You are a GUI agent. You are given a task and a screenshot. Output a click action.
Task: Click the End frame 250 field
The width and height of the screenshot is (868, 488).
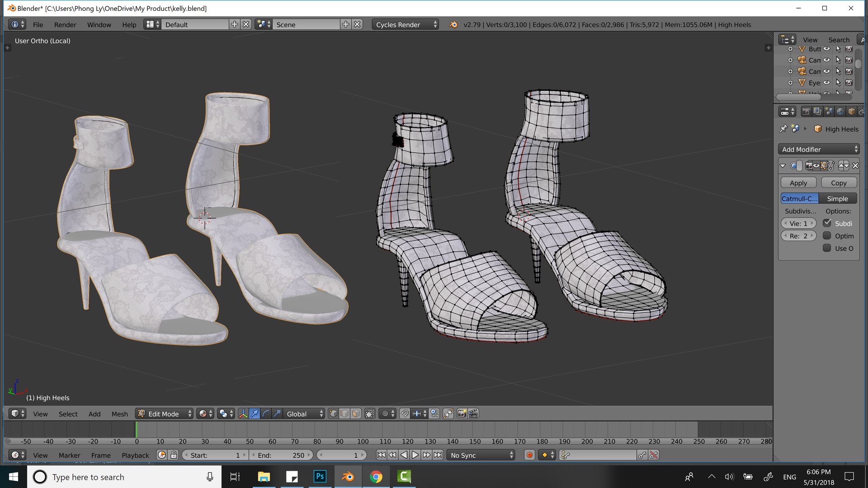click(x=281, y=455)
